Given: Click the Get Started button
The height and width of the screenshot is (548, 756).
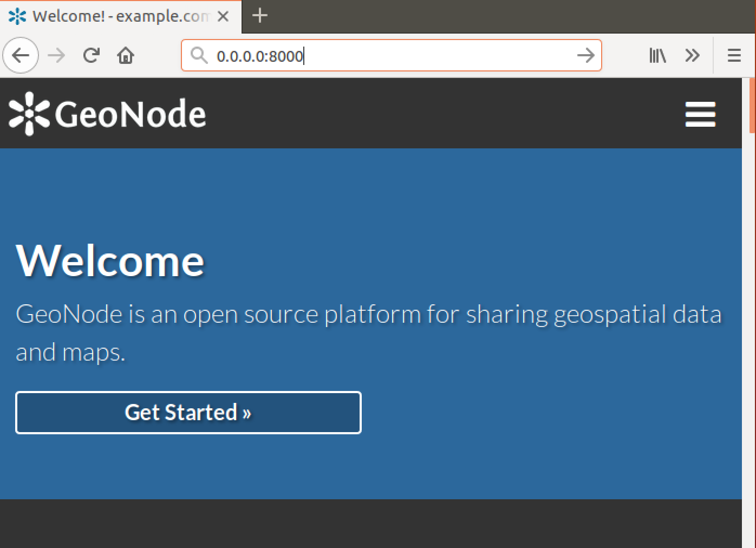Looking at the screenshot, I should 188,413.
